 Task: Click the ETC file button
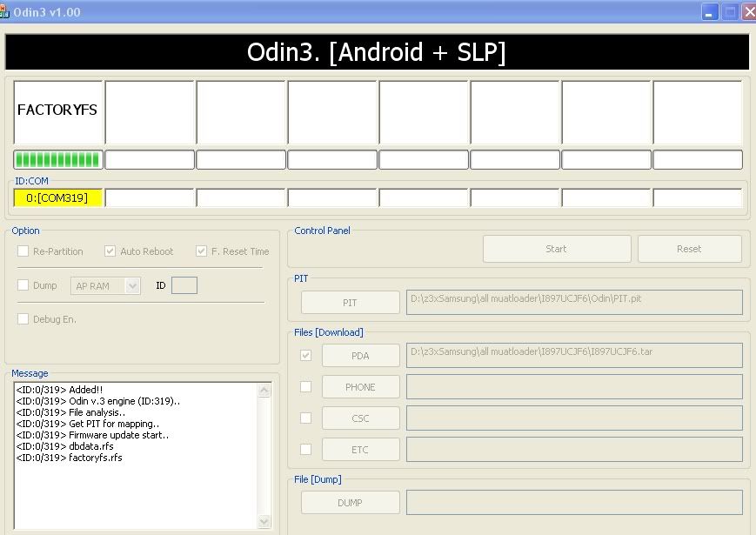click(x=361, y=450)
